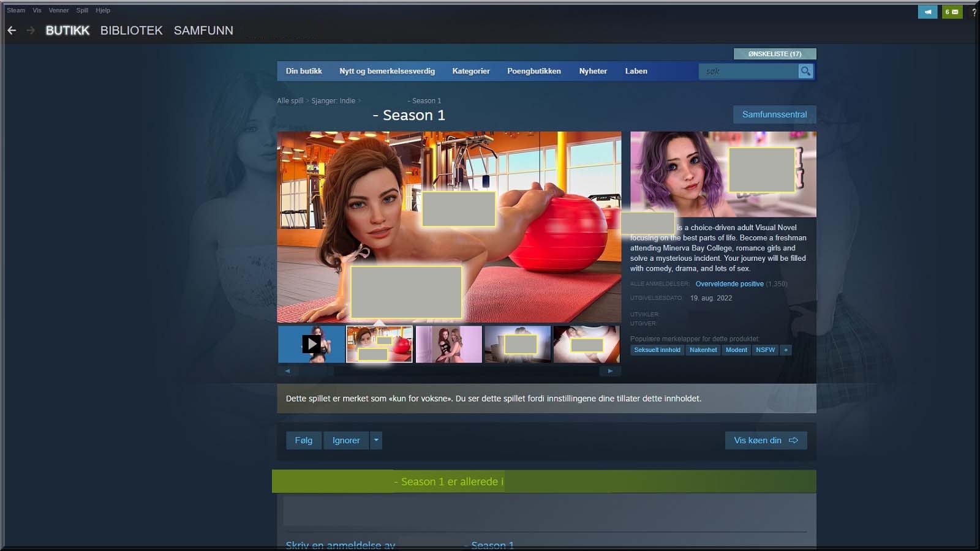
Task: Select the NSFW tag
Action: 765,350
